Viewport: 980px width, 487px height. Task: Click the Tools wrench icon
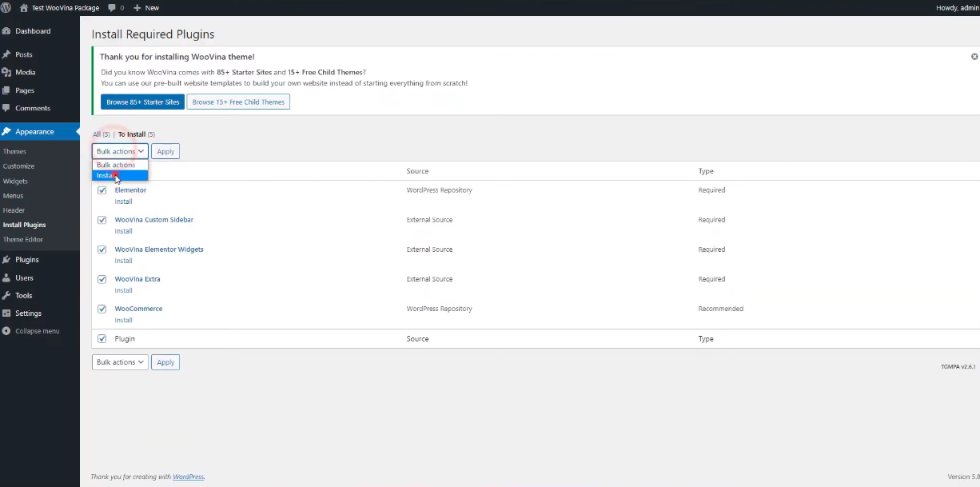tap(6, 296)
